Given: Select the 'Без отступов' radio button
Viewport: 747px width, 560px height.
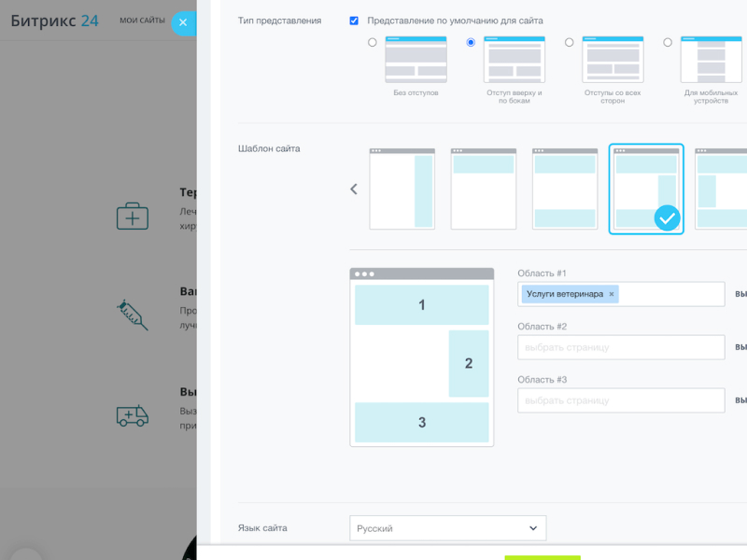Looking at the screenshot, I should (373, 42).
